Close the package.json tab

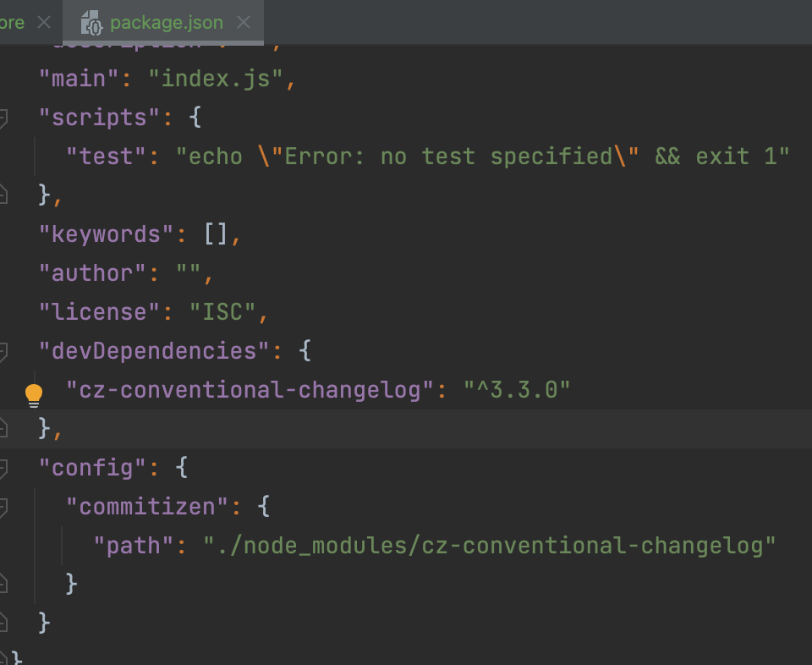[x=244, y=22]
